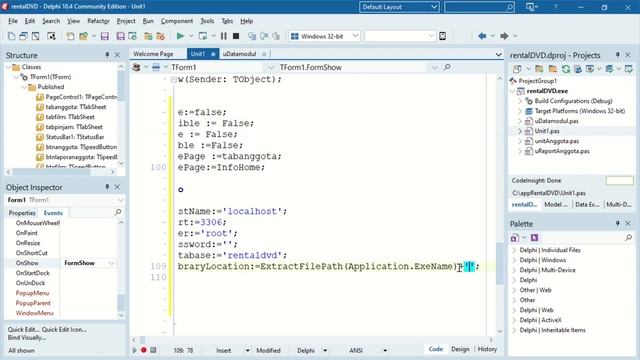Screen dimensions: 640x360
Task: Click search magnifier in Object Inspector
Action: (118, 212)
